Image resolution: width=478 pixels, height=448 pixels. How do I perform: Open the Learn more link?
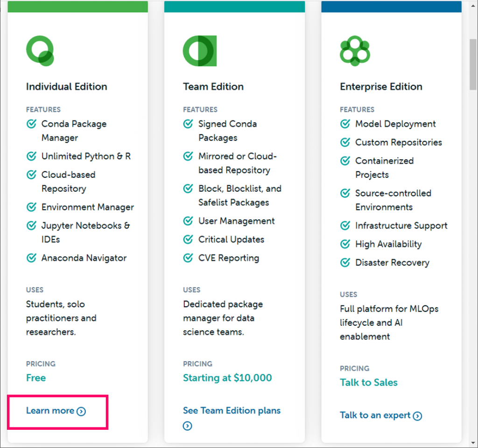pos(50,411)
